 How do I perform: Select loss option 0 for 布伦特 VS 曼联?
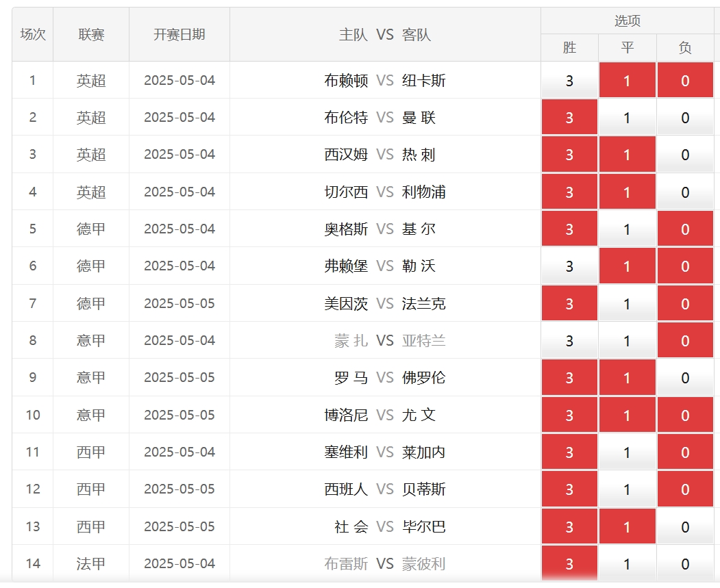pos(685,118)
